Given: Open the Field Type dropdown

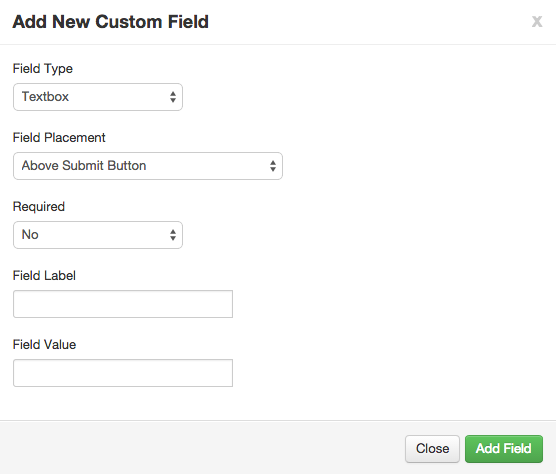Looking at the screenshot, I should click(98, 97).
